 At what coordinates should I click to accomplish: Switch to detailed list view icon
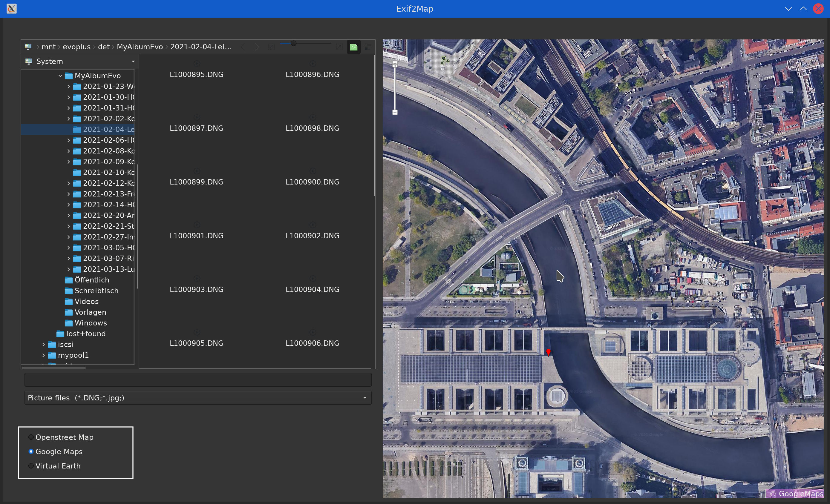tap(368, 47)
